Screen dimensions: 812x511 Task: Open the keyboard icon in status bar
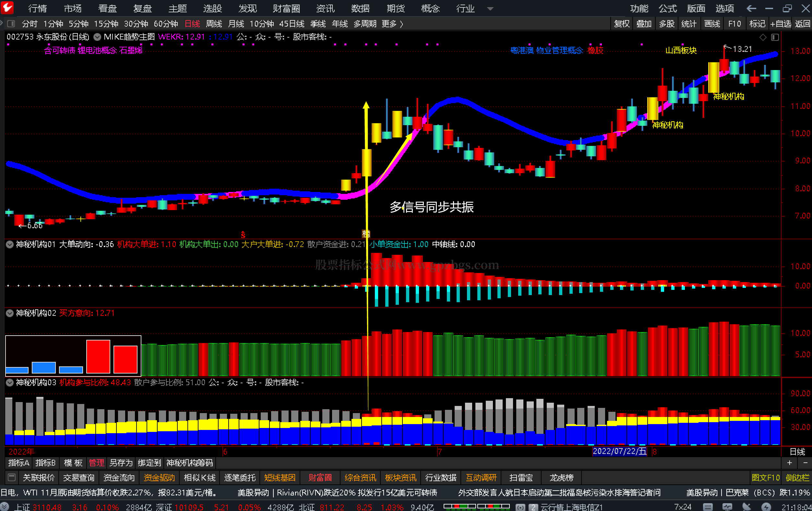[708, 506]
